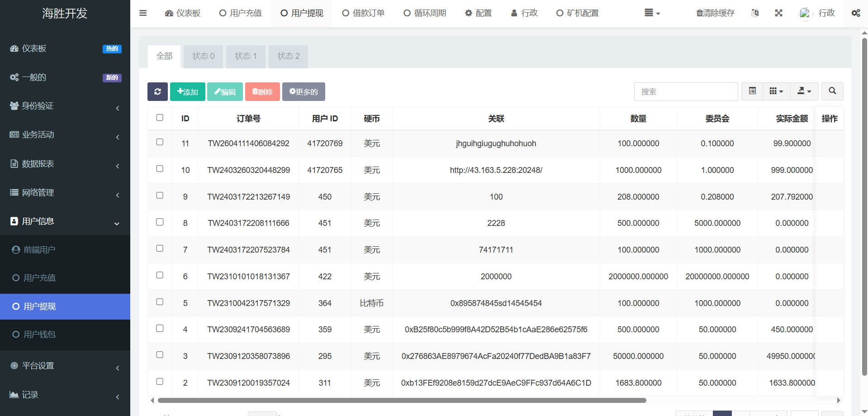Click into the 搜索 input field

tap(686, 91)
